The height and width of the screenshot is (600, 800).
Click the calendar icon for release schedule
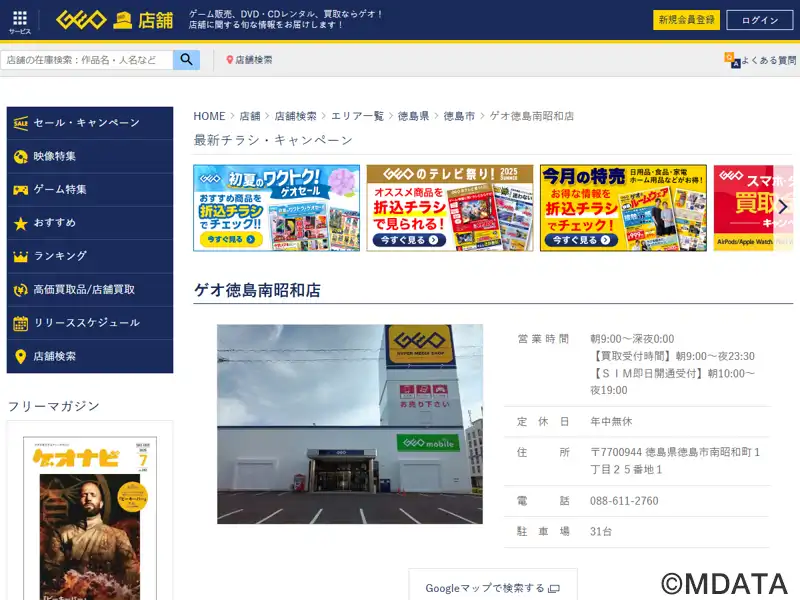(x=20, y=323)
